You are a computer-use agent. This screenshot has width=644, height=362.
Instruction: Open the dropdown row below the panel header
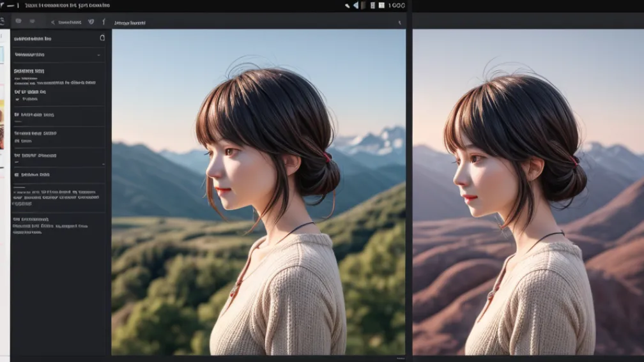click(x=58, y=55)
